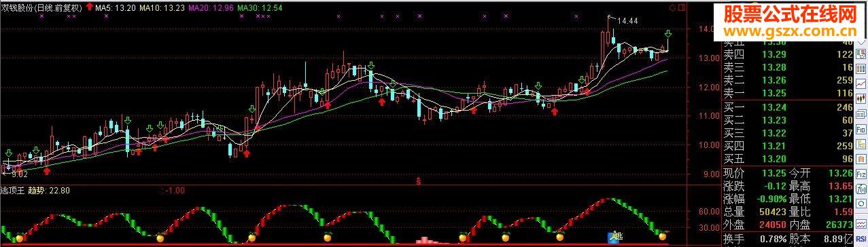Click the MA5: 13.20 indicator label
Image resolution: width=868 pixels, height=247 pixels.
[x=115, y=8]
